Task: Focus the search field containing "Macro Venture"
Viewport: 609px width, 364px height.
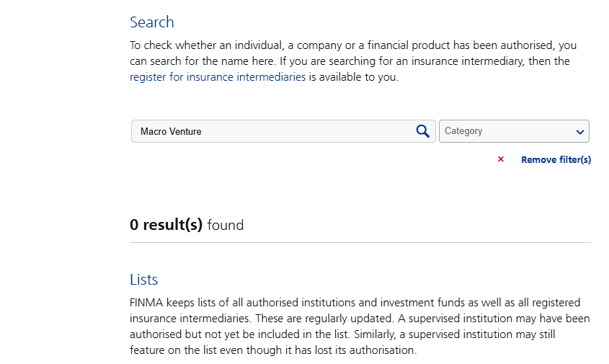Action: click(274, 131)
